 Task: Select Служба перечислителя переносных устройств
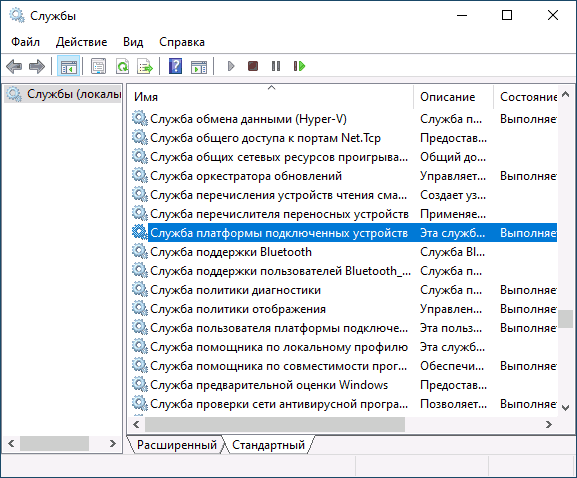[344, 214]
